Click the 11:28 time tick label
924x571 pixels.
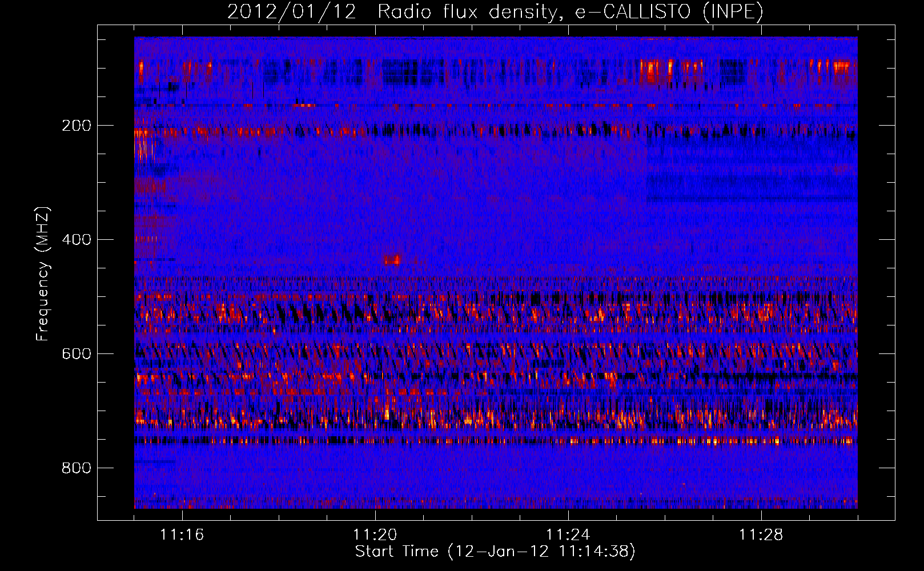click(761, 535)
